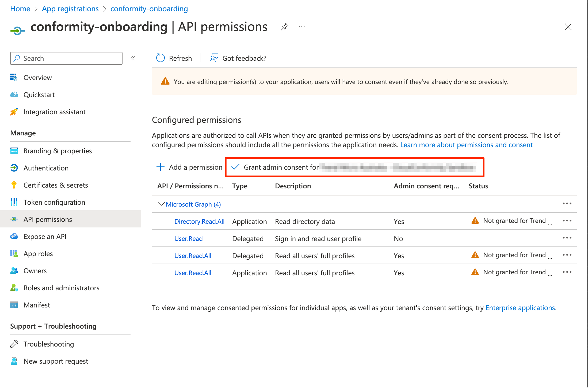588x388 pixels.
Task: Go to Home breadcrumb
Action: (20, 9)
